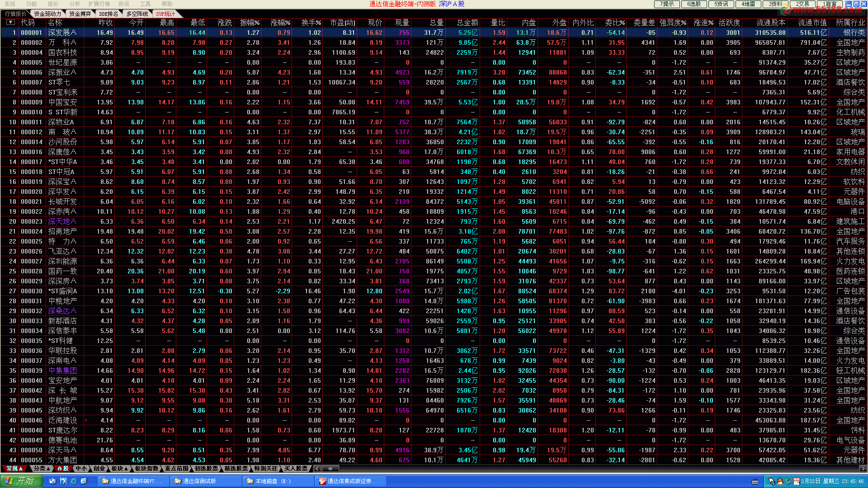The image size is (868, 488).
Task: Click the 3资料 button
Action: click(775, 4)
